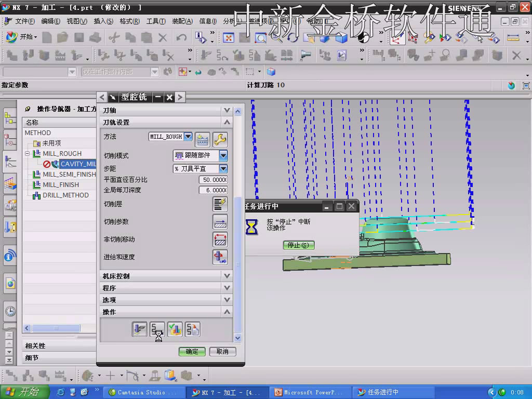Click the WCS coordinate axes icon in the toolbar
532x399 pixels.
(397, 38)
